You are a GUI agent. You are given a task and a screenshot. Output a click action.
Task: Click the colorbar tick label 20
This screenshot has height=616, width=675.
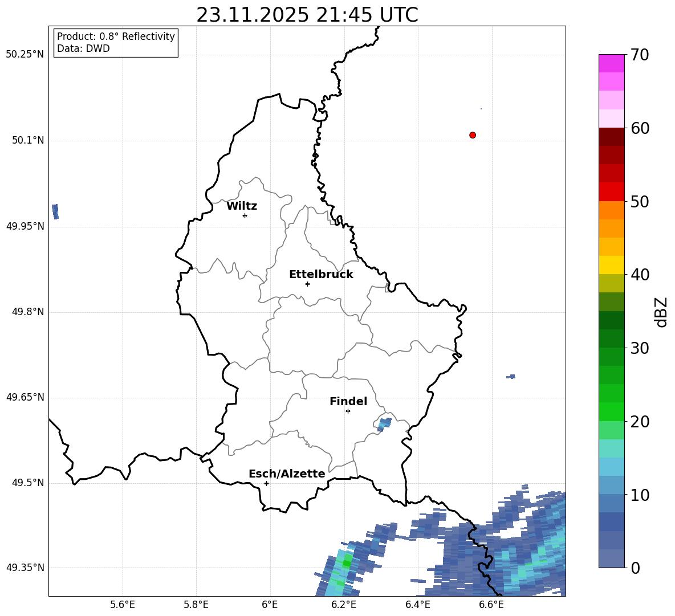coord(640,421)
